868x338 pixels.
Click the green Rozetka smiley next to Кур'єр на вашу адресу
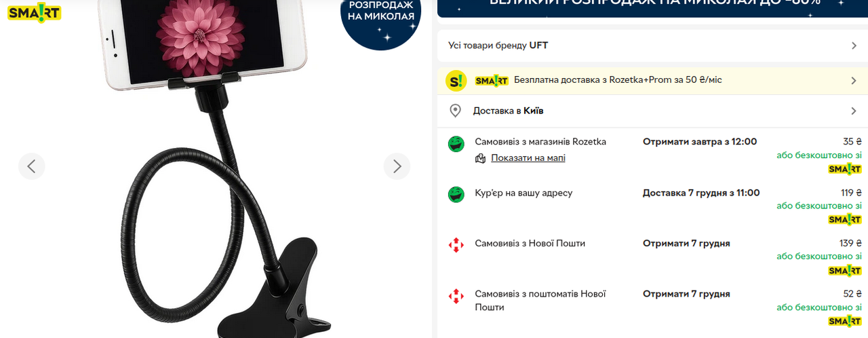pos(456,194)
